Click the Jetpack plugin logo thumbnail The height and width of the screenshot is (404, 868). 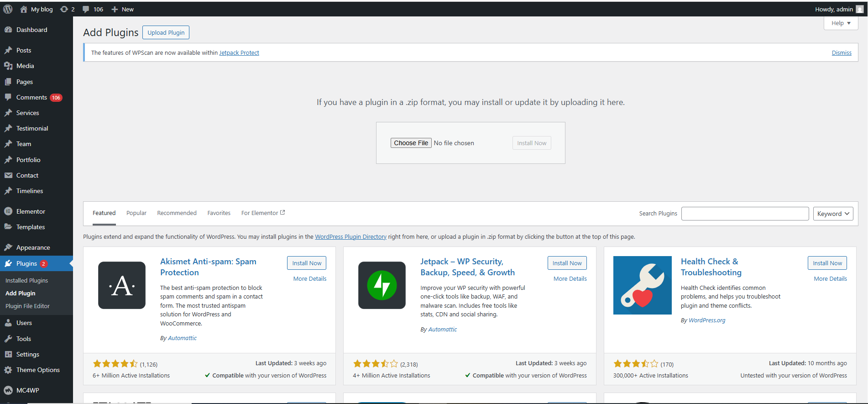pos(382,285)
